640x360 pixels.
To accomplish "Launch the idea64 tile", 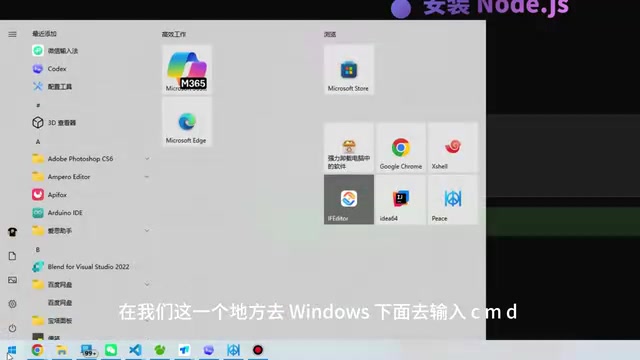I will point(400,200).
